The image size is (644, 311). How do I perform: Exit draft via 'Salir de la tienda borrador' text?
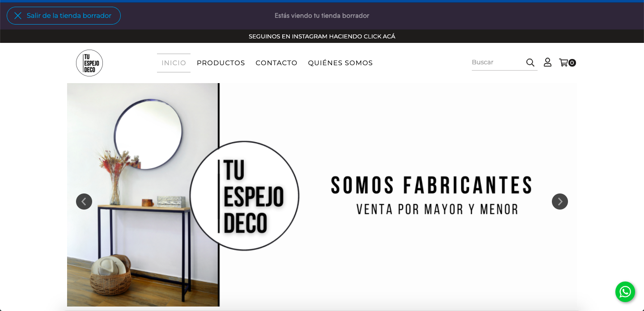point(69,16)
